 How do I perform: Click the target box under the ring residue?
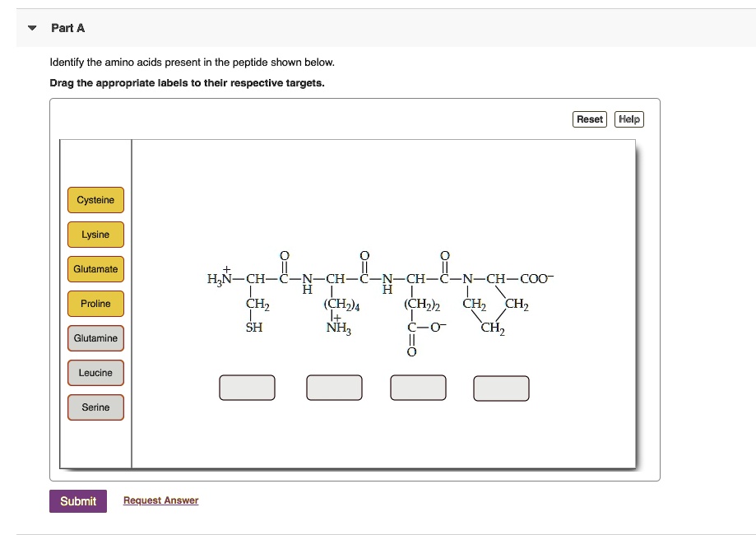502,388
